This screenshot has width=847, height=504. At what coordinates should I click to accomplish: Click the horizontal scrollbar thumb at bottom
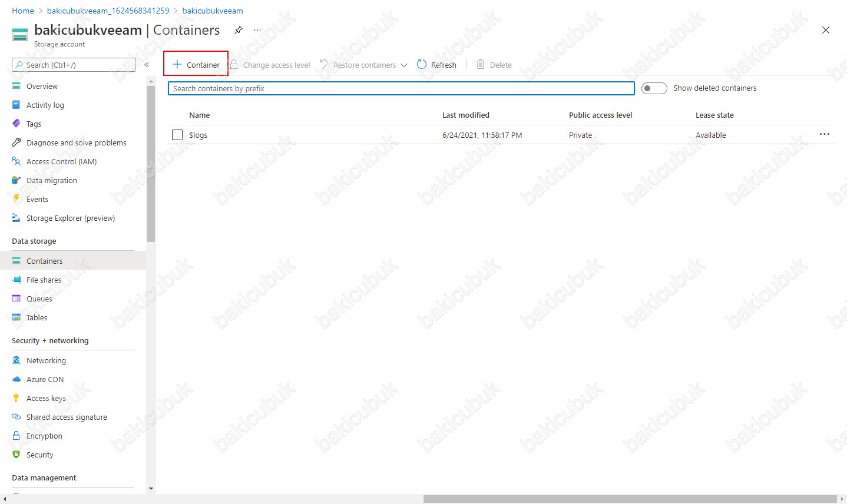(630, 499)
